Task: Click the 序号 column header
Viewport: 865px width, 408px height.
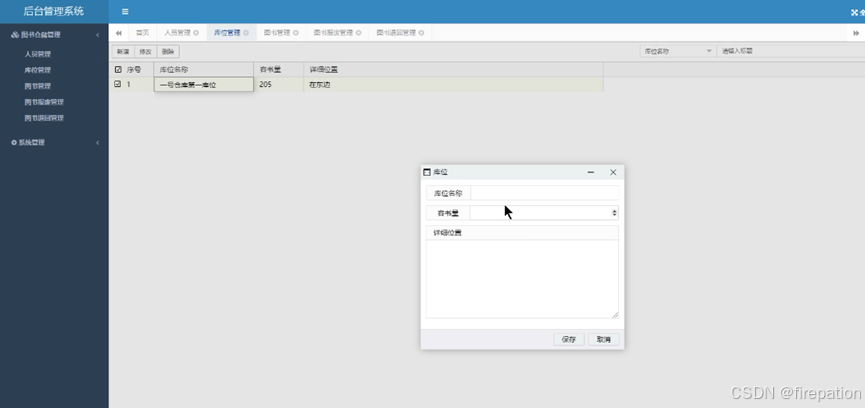Action: 134,70
